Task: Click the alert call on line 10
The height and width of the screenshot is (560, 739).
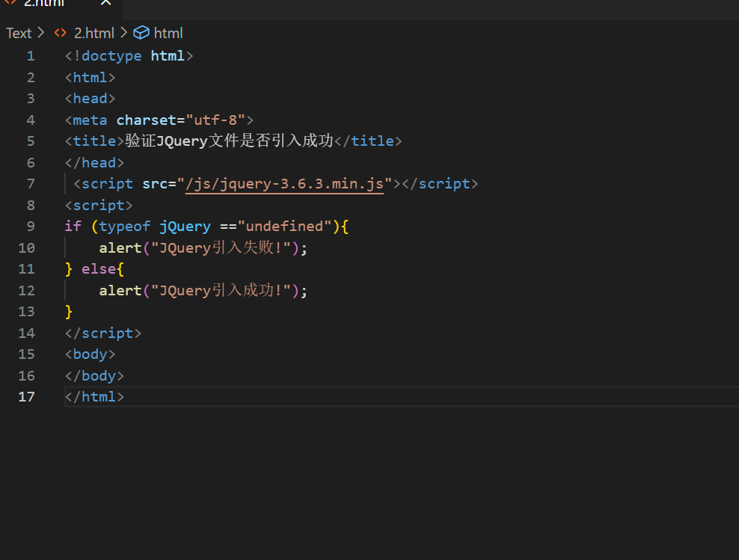Action: click(120, 247)
